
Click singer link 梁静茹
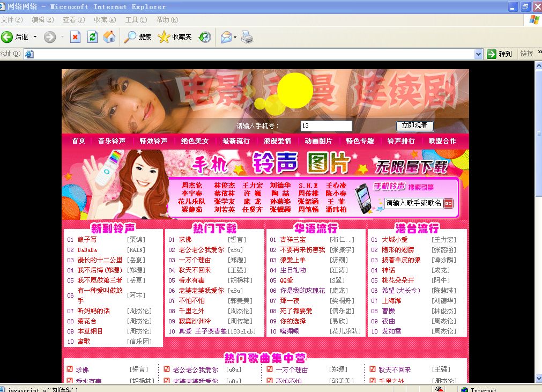pos(192,209)
